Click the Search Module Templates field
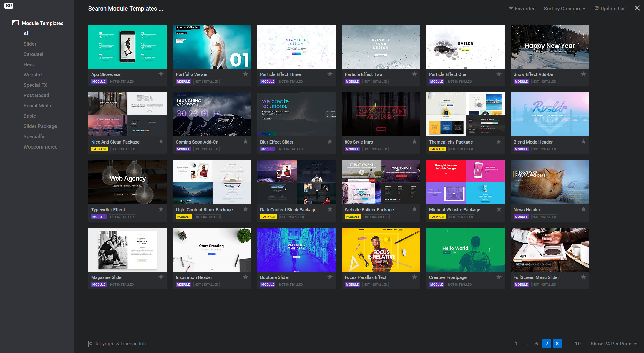The height and width of the screenshot is (353, 644). [x=126, y=9]
